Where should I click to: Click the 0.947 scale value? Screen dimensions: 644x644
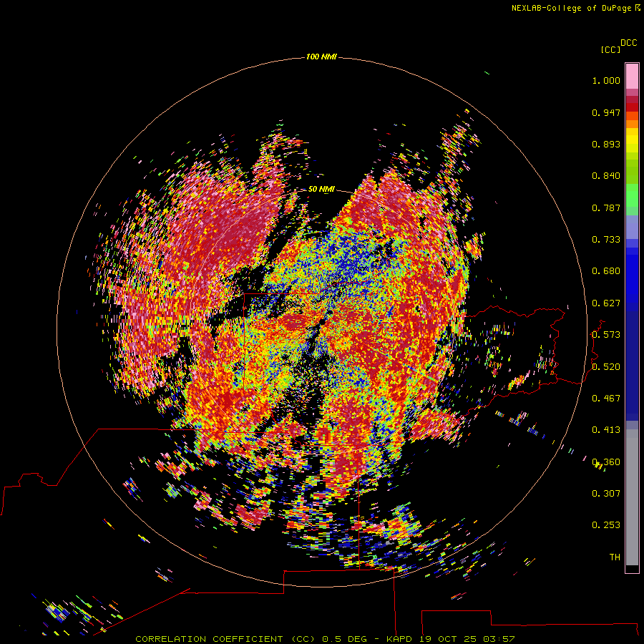point(606,112)
